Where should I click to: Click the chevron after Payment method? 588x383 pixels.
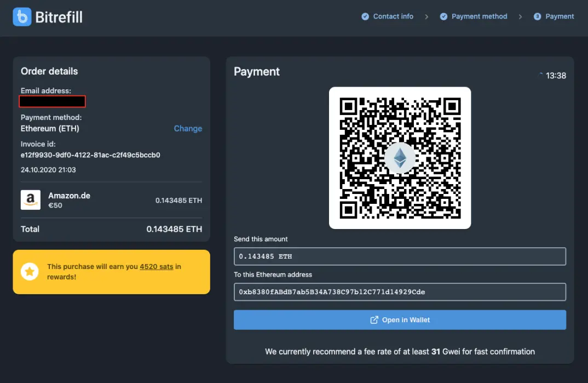(x=520, y=16)
